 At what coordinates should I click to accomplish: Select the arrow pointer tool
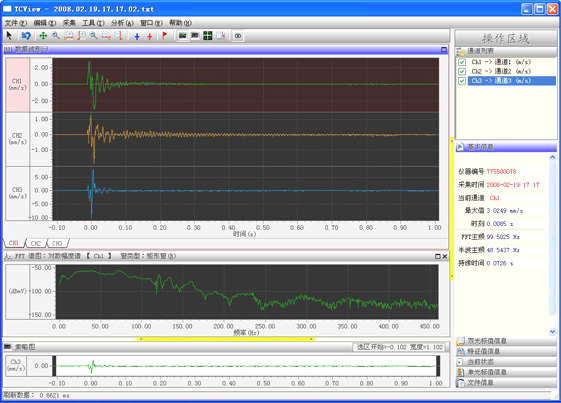pos(10,35)
